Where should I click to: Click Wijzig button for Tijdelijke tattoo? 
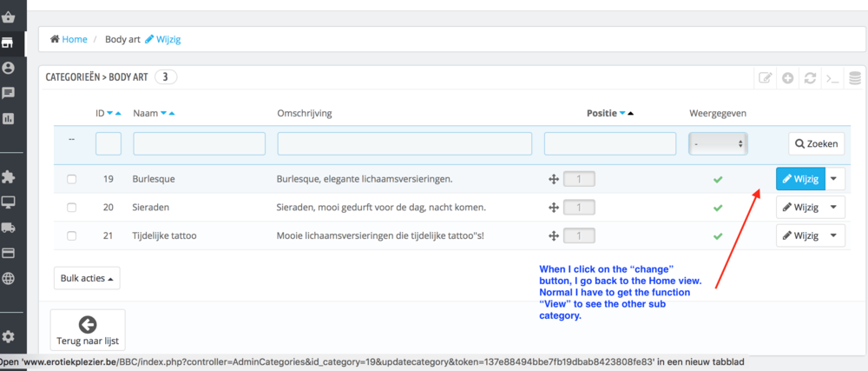click(800, 235)
